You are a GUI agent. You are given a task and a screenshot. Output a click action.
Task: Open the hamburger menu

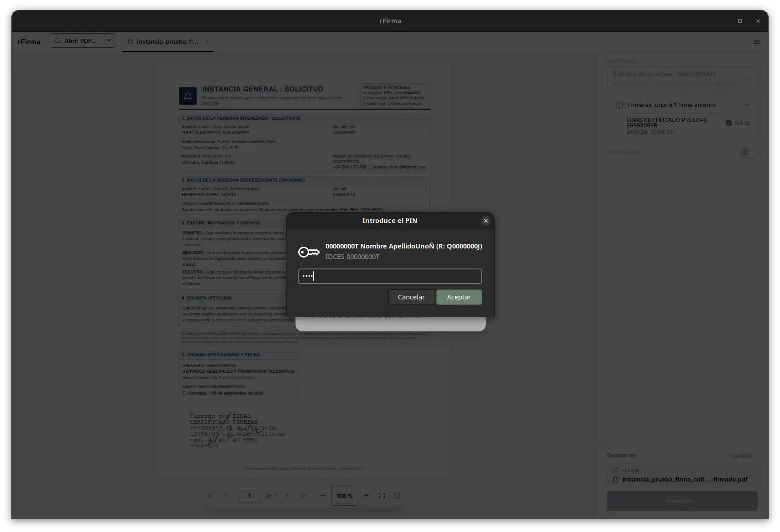click(756, 42)
